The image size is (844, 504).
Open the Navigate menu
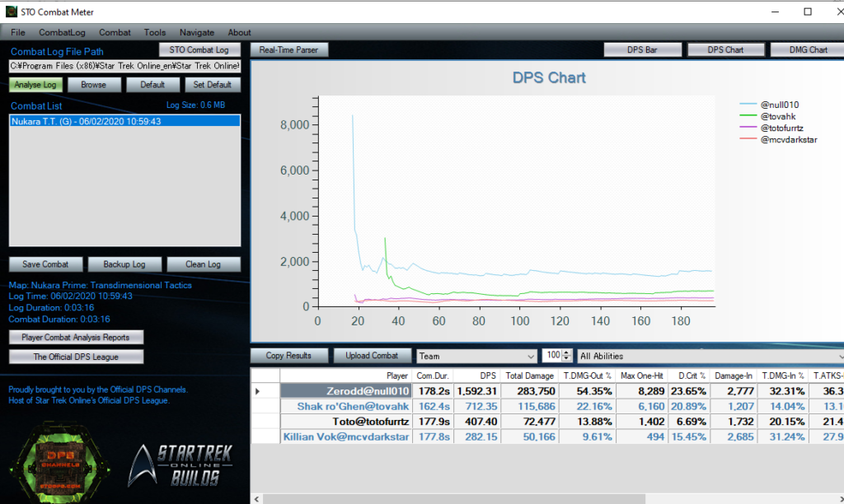pyautogui.click(x=197, y=32)
